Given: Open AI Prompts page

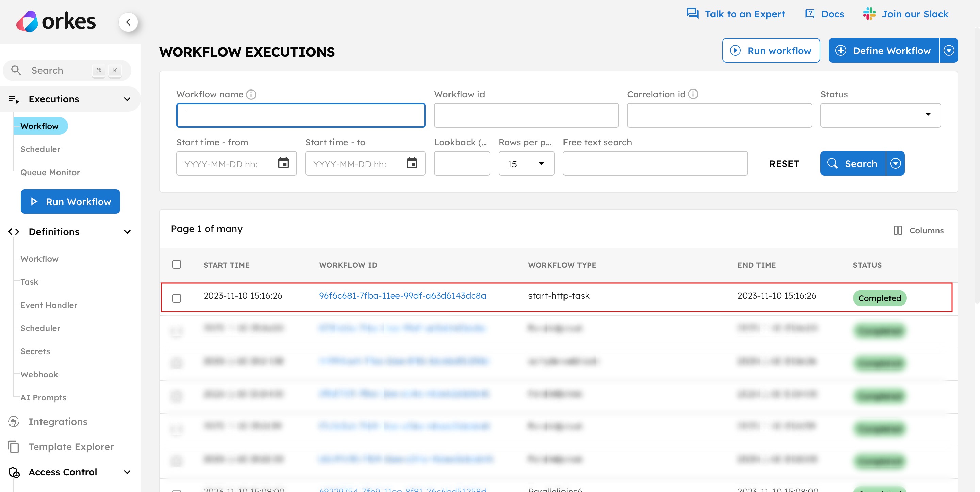Looking at the screenshot, I should (x=43, y=398).
